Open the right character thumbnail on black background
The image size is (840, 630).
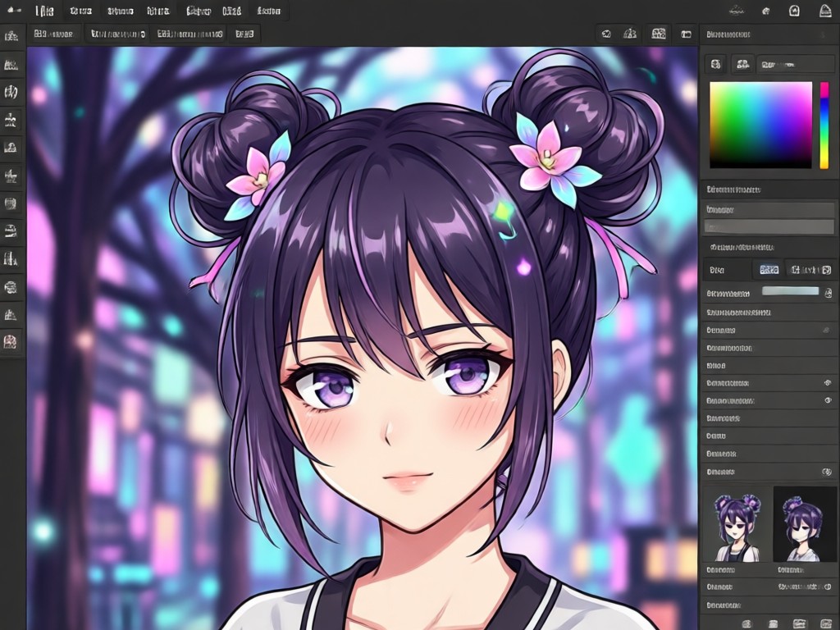805,524
